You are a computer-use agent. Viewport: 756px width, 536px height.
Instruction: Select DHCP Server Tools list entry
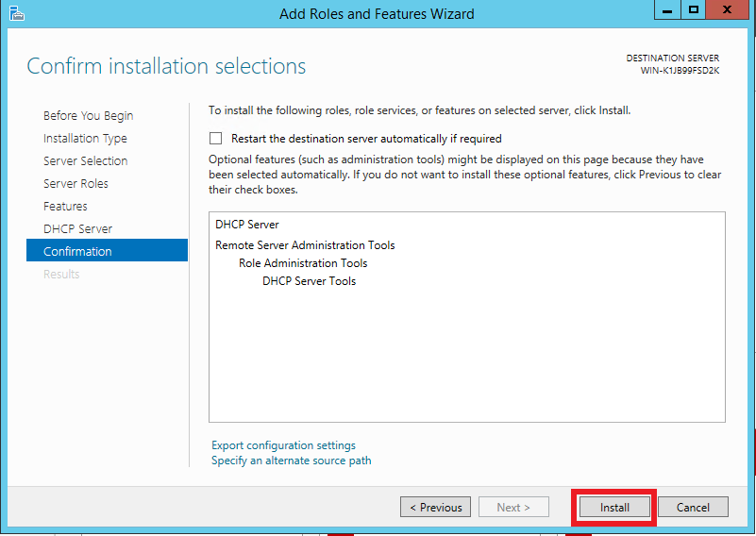point(309,281)
